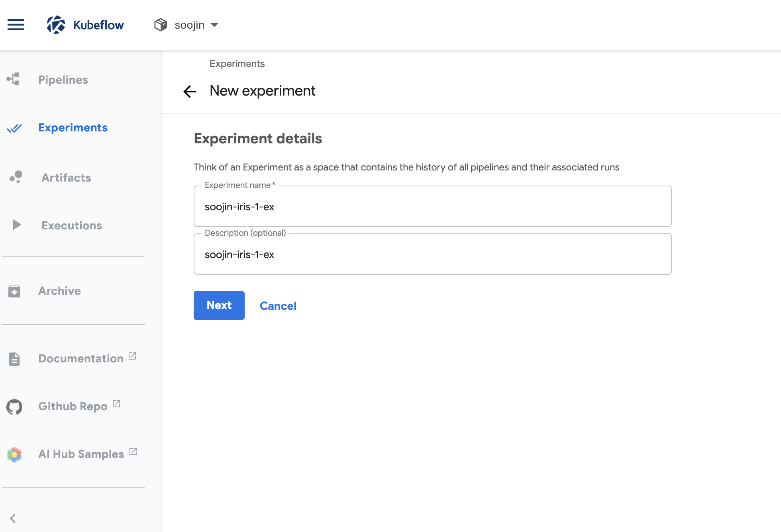Click the Executions play icon

pyautogui.click(x=16, y=225)
